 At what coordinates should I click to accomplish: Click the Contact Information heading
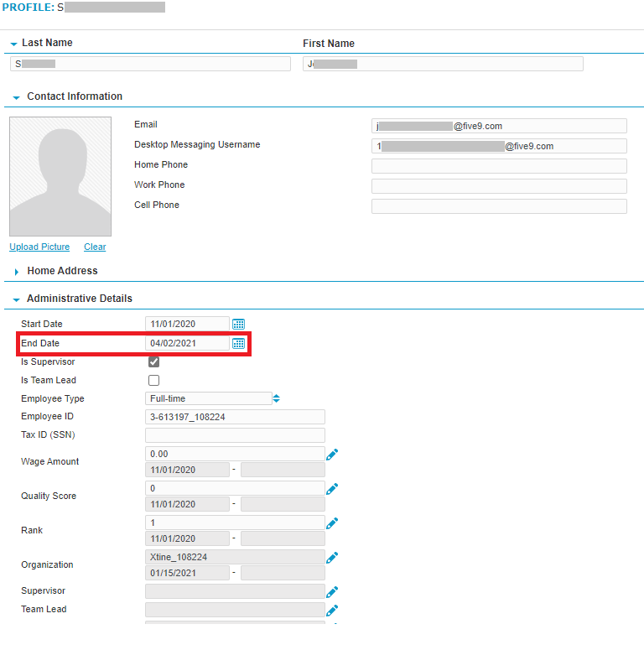click(75, 96)
